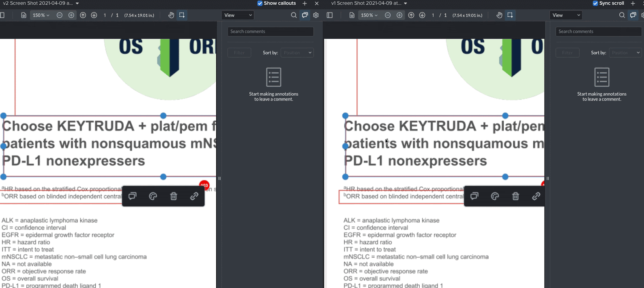Click red 103 annotation badge in left document
This screenshot has height=288, width=644.
pos(204,185)
